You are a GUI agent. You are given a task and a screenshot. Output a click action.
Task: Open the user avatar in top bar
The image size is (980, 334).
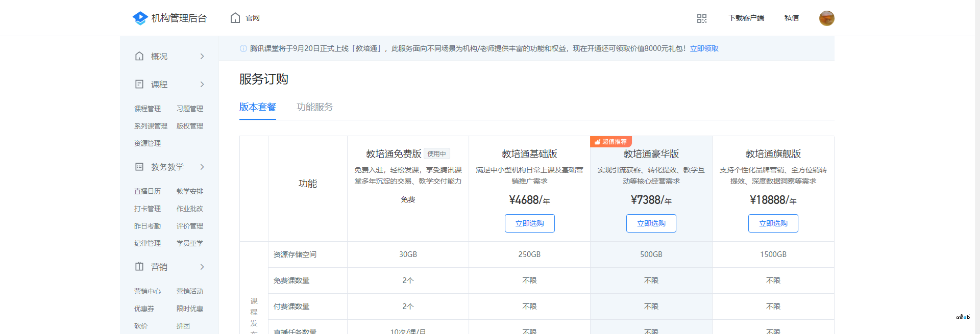[827, 18]
